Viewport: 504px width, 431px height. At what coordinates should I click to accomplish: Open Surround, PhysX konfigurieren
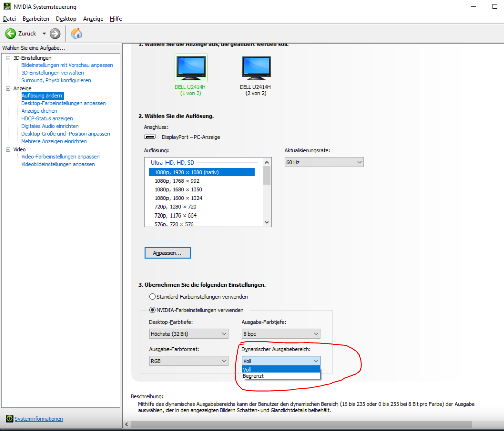click(56, 80)
